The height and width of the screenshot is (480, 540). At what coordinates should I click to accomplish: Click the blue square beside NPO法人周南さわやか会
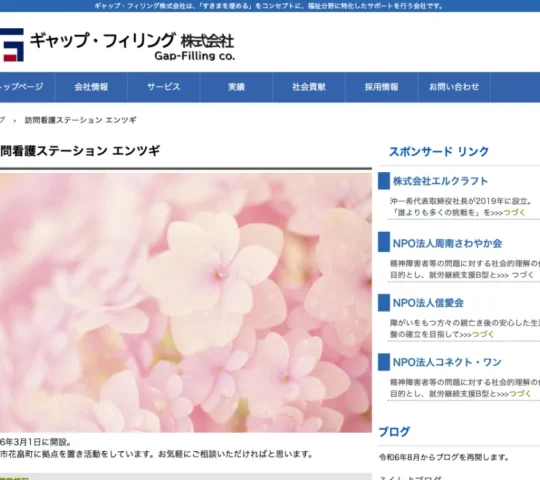(x=384, y=242)
